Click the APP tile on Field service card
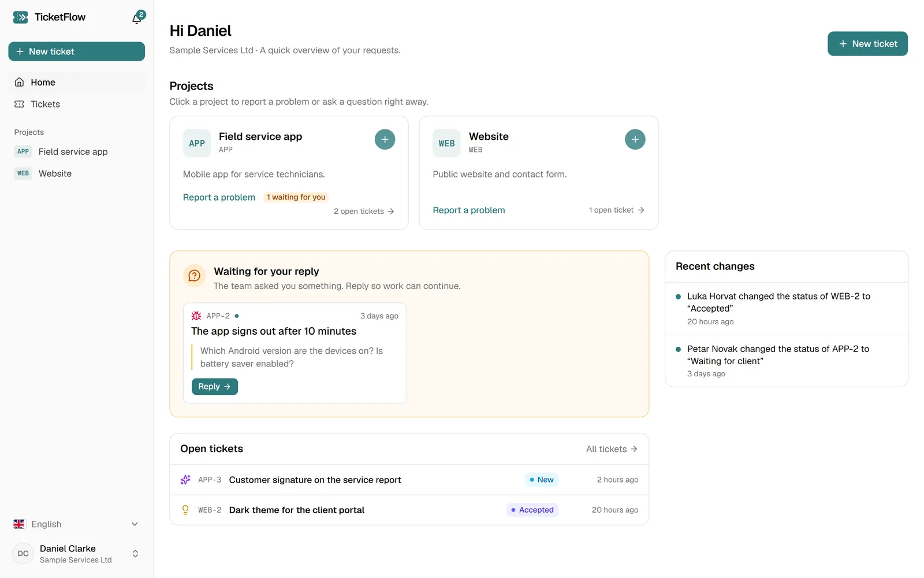Image resolution: width=924 pixels, height=578 pixels. [197, 143]
